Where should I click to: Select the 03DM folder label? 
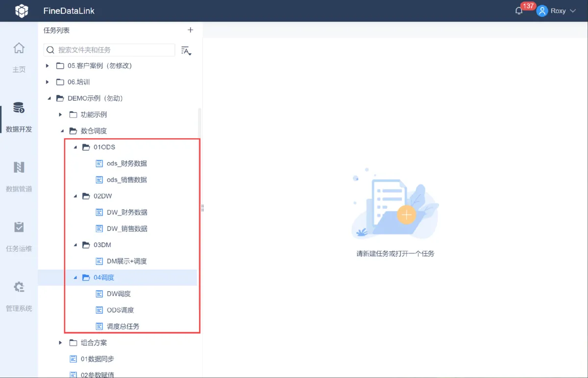click(x=102, y=245)
